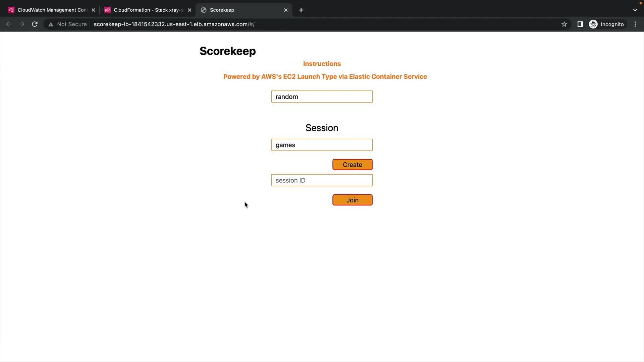Expand the tab search chevron
644x362 pixels.
[x=635, y=10]
